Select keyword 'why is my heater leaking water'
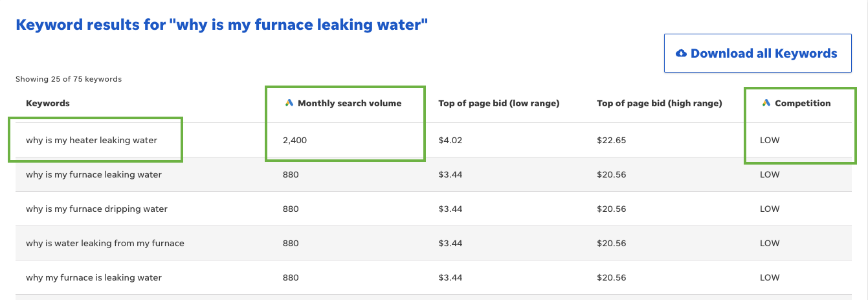Viewport: 868px width, 300px height. pos(91,140)
